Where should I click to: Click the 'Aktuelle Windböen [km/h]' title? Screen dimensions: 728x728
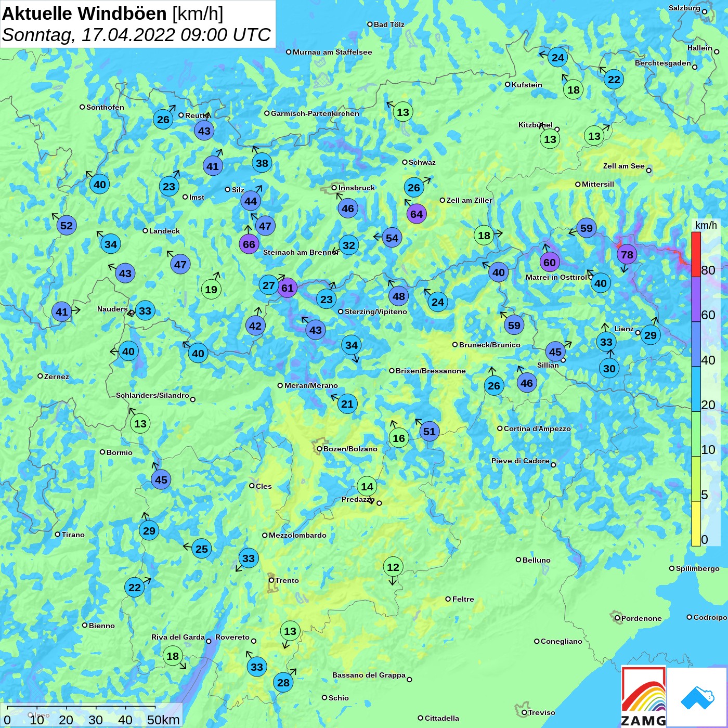pyautogui.click(x=113, y=14)
